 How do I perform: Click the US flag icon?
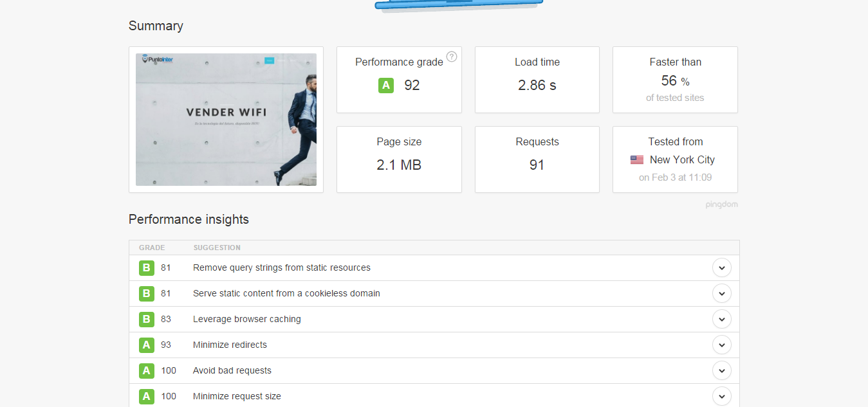point(637,159)
